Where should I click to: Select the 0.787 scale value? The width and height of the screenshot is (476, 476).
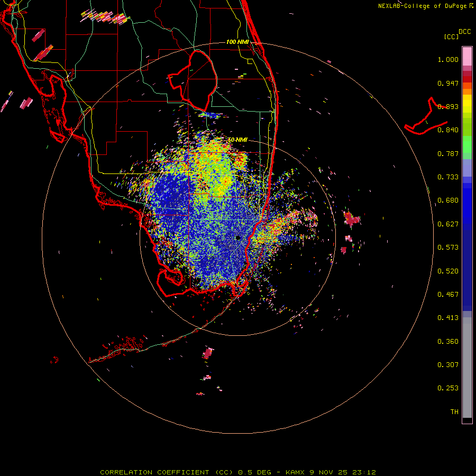click(x=448, y=153)
